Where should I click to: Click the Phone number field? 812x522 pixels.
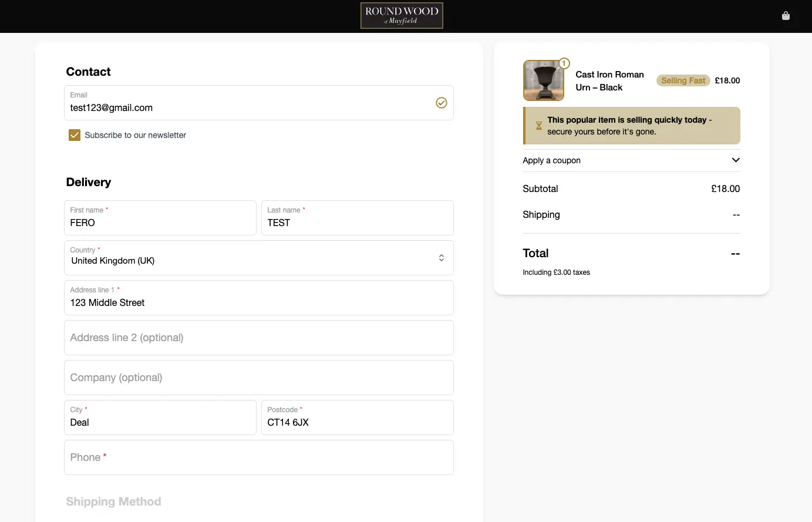tap(258, 457)
